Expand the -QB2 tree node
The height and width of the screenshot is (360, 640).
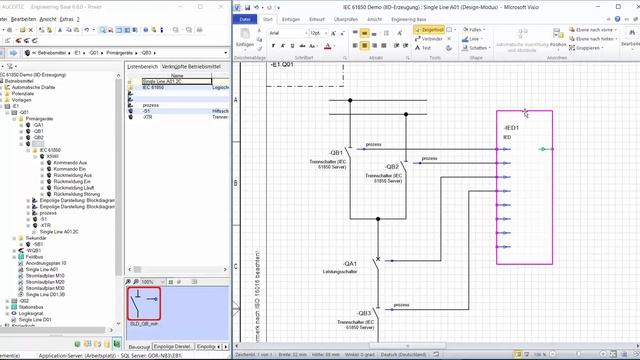(x=21, y=138)
